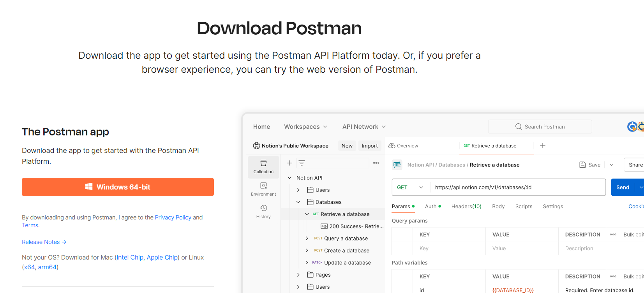The height and width of the screenshot is (293, 644).
Task: Click the Key field in Query params
Action: (x=449, y=248)
